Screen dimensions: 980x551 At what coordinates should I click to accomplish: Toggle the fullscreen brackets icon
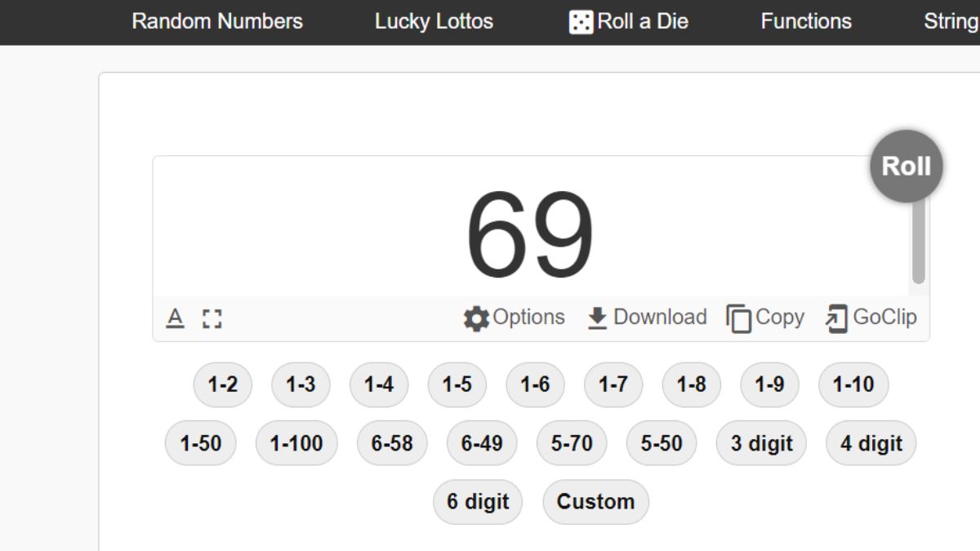coord(212,318)
